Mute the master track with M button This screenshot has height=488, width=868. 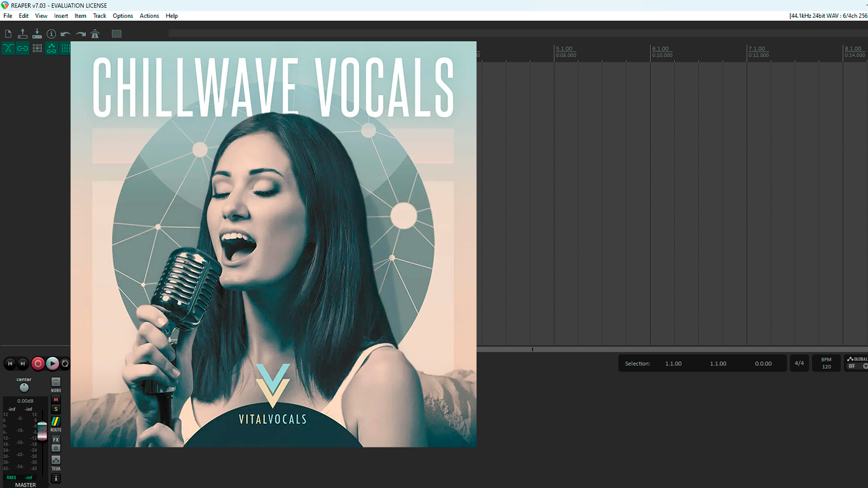click(56, 400)
